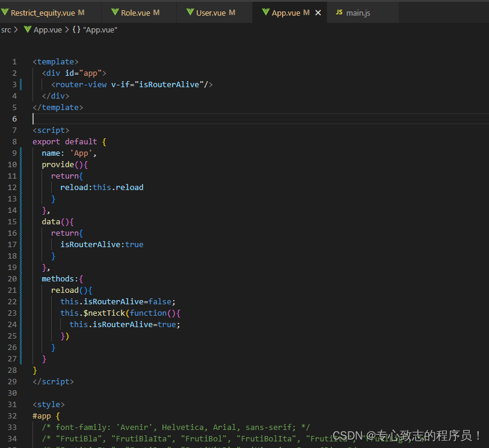The image size is (489, 448).
Task: Click the Vue icon on User.vue tab
Action: 190,12
